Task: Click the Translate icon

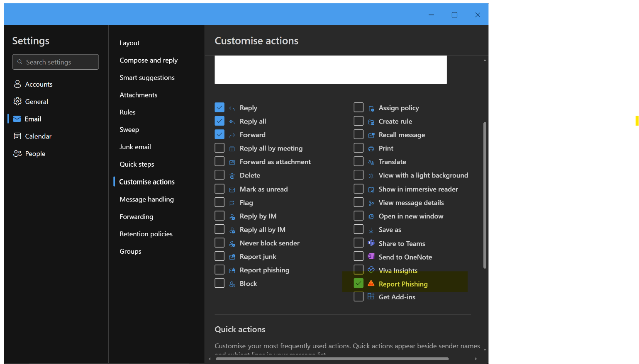Action: (371, 161)
